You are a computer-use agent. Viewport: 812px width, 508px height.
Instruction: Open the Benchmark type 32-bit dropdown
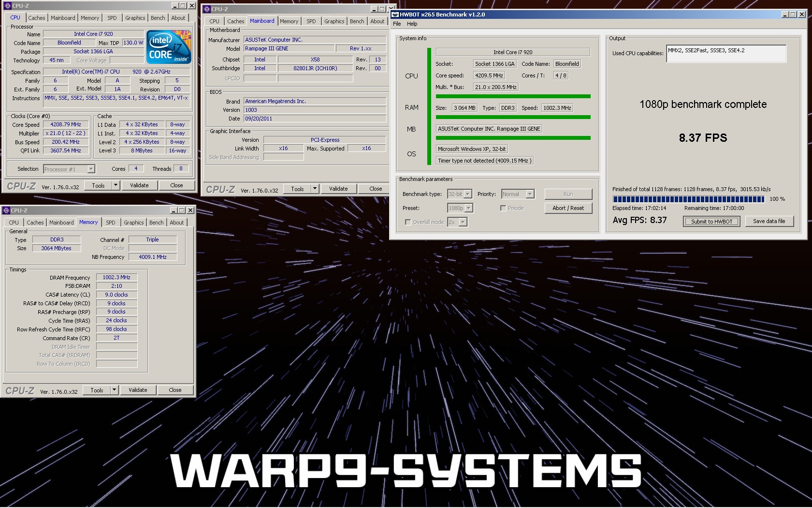pos(468,194)
